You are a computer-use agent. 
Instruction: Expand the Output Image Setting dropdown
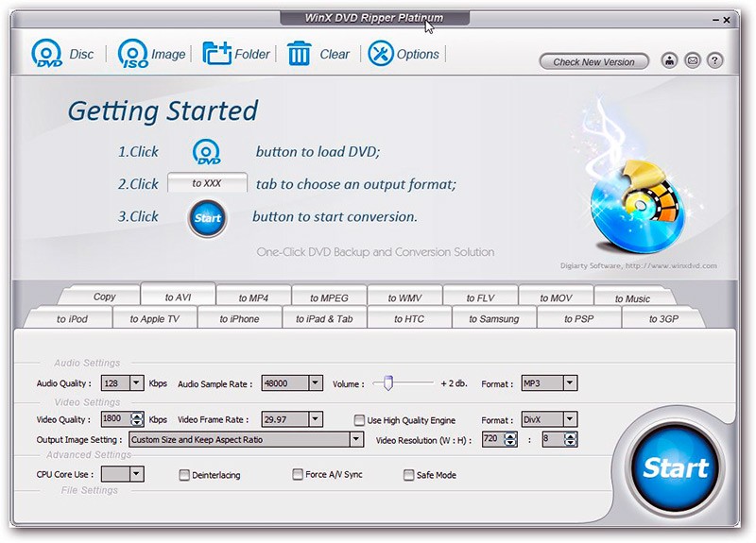coord(356,439)
